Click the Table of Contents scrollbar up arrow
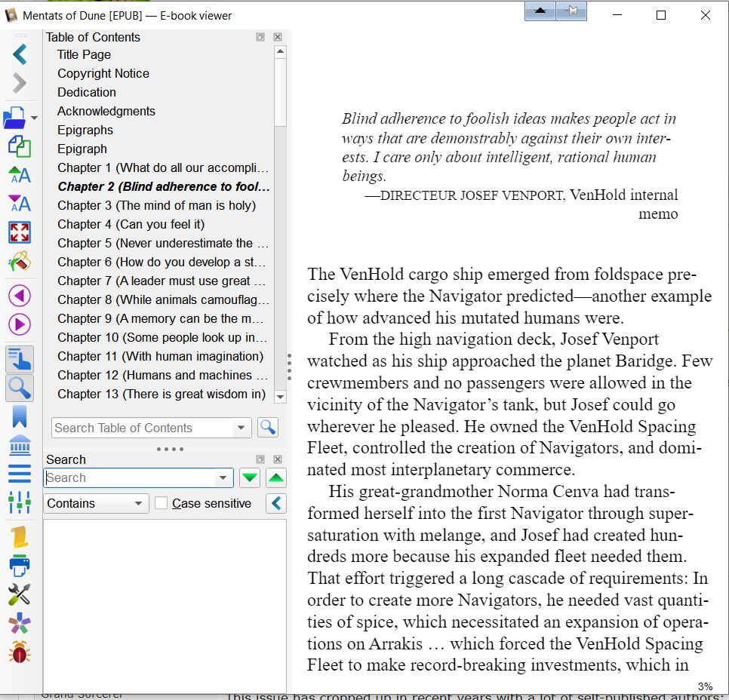Screen dimensions: 729x700 pos(280,51)
